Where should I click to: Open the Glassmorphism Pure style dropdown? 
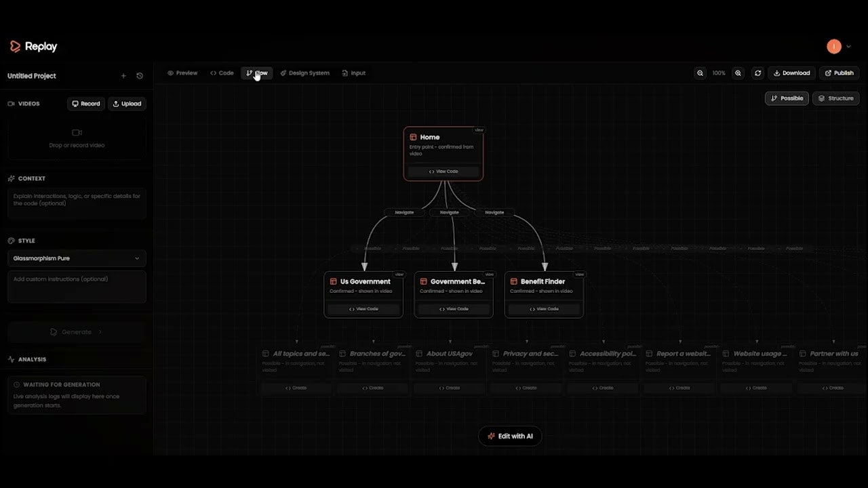tap(77, 258)
